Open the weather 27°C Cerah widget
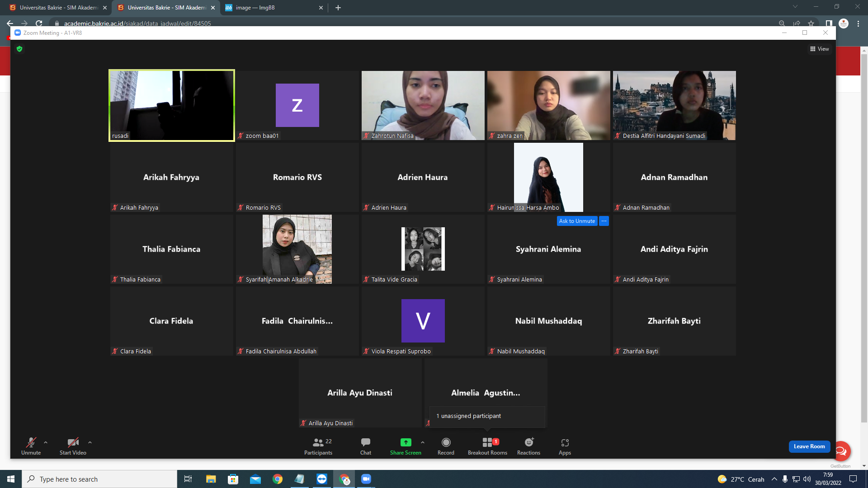 pos(741,479)
